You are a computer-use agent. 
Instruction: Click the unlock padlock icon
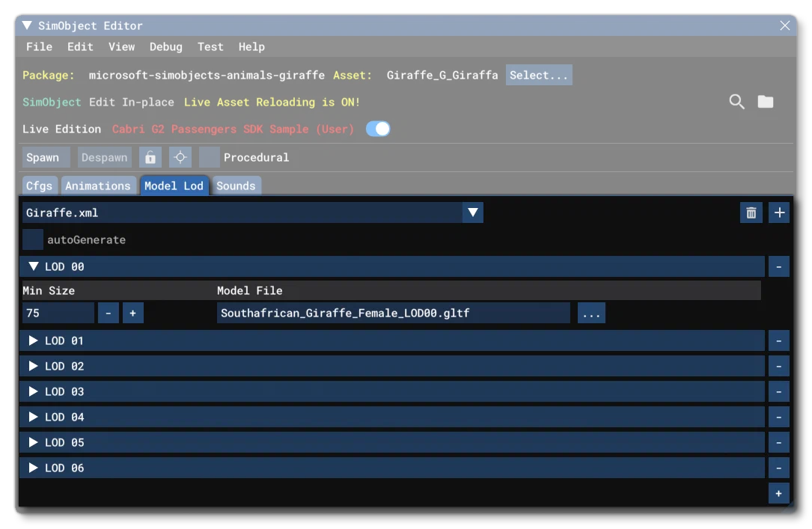pyautogui.click(x=150, y=157)
